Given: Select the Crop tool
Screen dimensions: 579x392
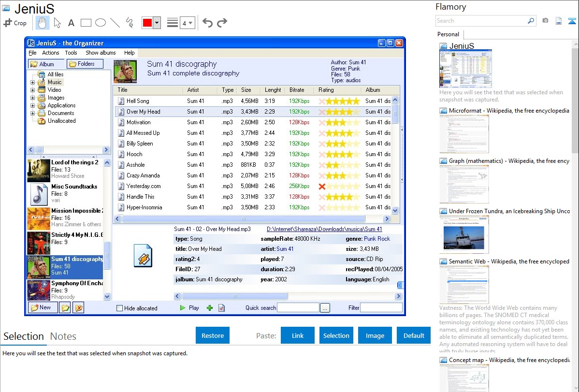Looking at the screenshot, I should pos(15,23).
